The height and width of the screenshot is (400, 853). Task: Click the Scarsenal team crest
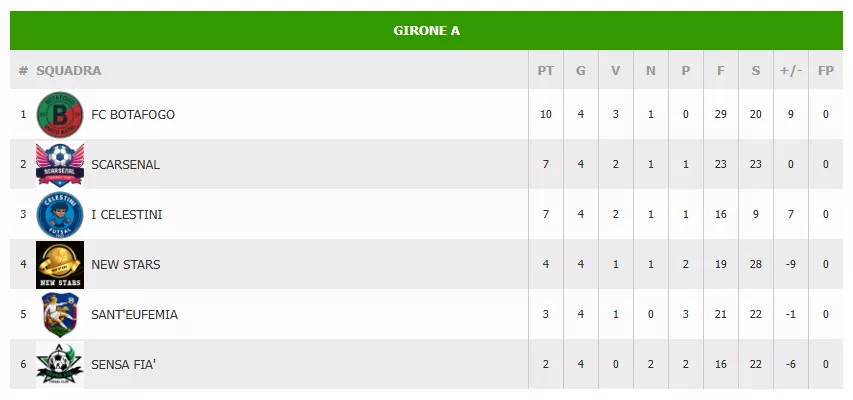coord(59,164)
